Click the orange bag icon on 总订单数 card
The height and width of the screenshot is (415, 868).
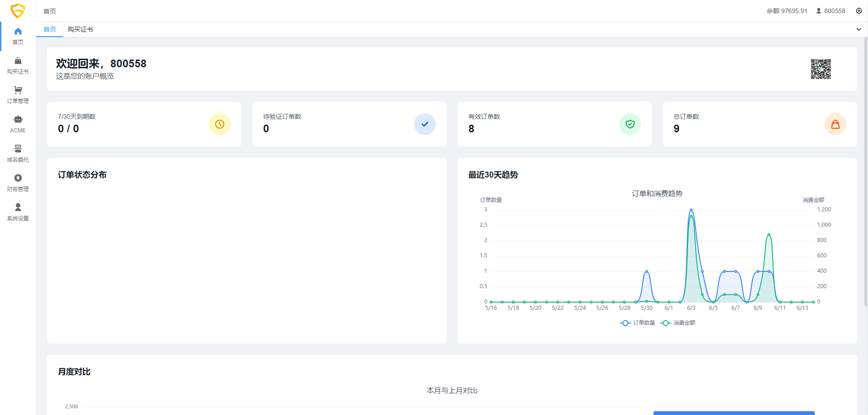coord(835,124)
